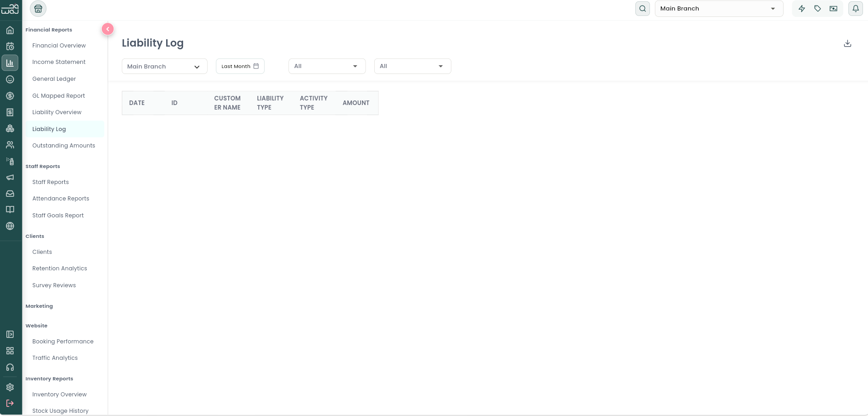The image size is (868, 416).
Task: Sort by the AMOUNT column header
Action: (356, 103)
